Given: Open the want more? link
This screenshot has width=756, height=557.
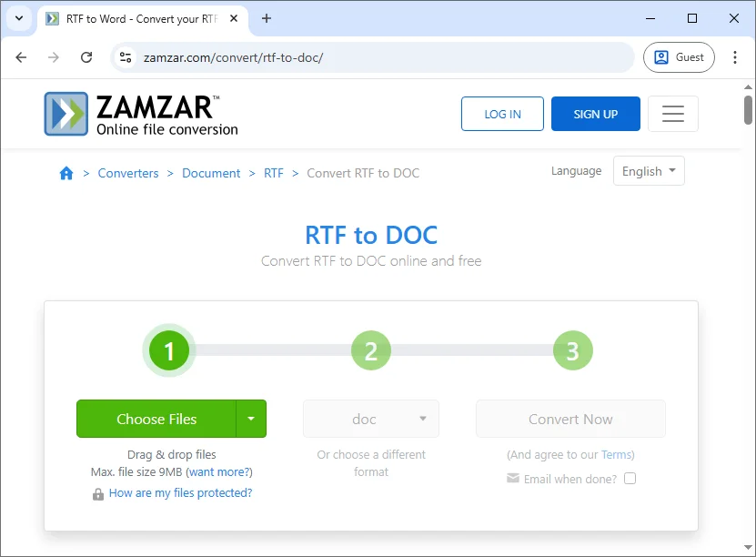Looking at the screenshot, I should [x=221, y=471].
